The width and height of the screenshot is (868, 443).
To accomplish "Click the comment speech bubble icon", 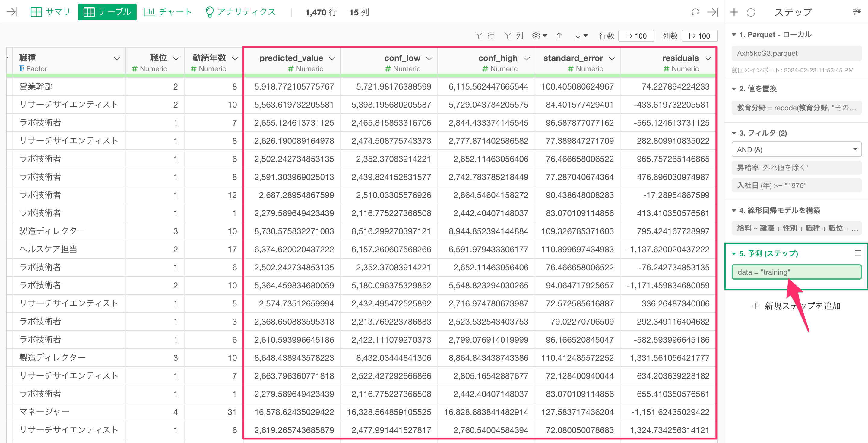I will (695, 12).
